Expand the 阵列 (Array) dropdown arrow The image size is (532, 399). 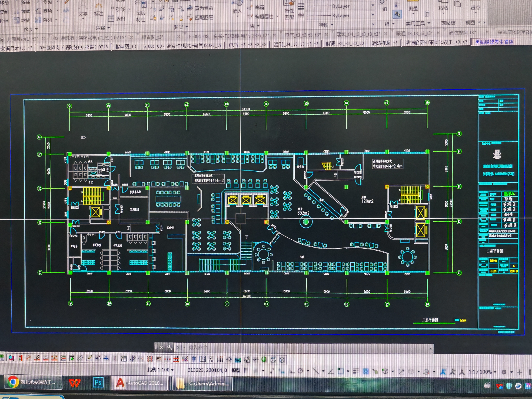pyautogui.click(x=56, y=20)
